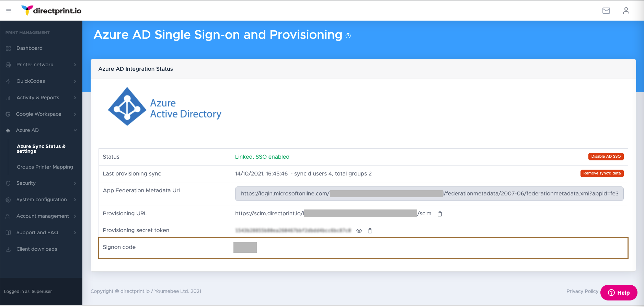This screenshot has width=644, height=307.
Task: Open Client downloads page
Action: click(x=37, y=249)
